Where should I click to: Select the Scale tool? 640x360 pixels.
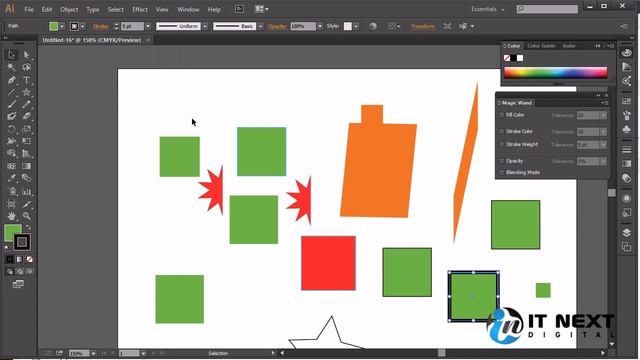(x=27, y=129)
